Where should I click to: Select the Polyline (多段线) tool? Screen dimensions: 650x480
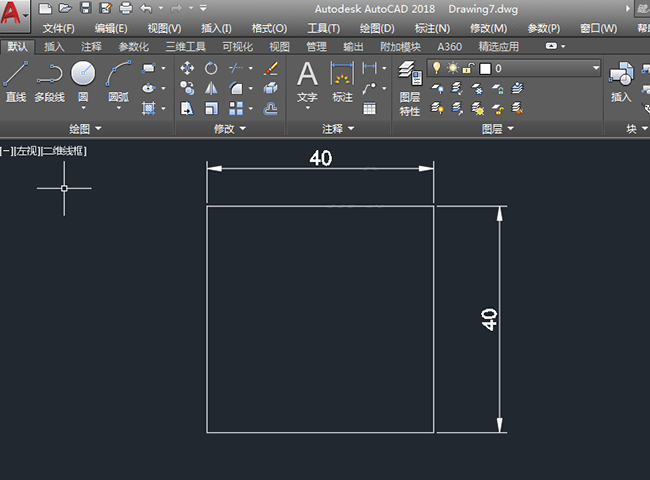(49, 82)
